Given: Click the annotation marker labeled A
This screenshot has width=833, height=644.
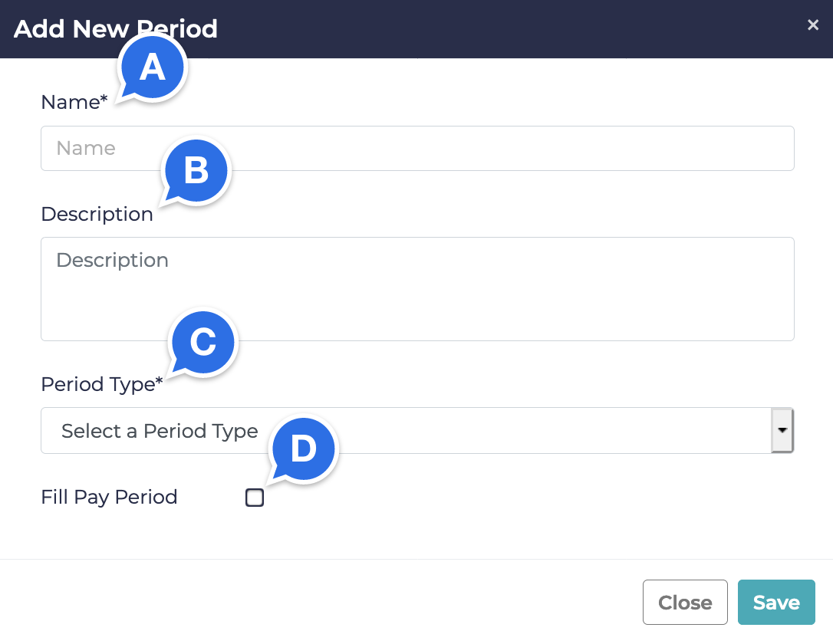Looking at the screenshot, I should tap(153, 68).
